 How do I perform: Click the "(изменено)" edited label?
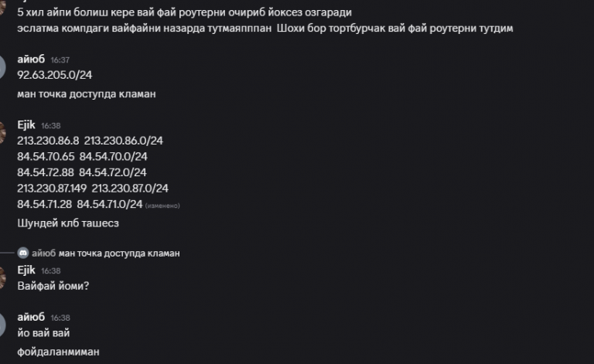point(162,206)
